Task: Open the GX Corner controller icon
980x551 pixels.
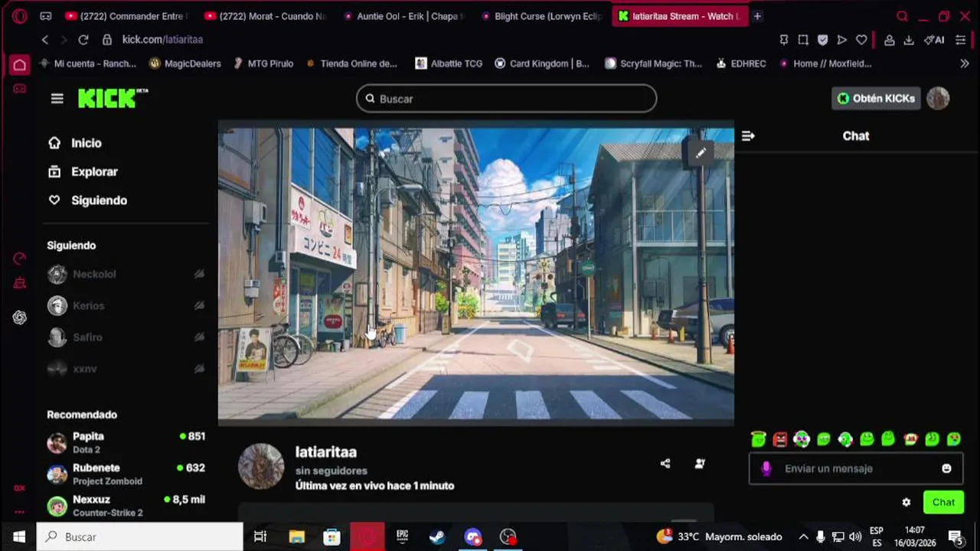Action: [20, 89]
